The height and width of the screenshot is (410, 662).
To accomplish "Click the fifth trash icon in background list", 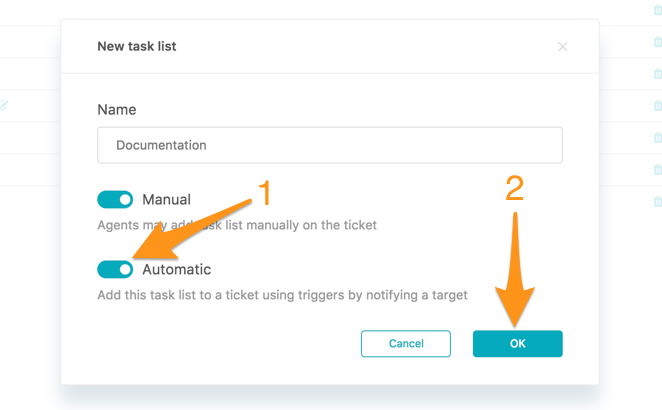I will click(658, 137).
